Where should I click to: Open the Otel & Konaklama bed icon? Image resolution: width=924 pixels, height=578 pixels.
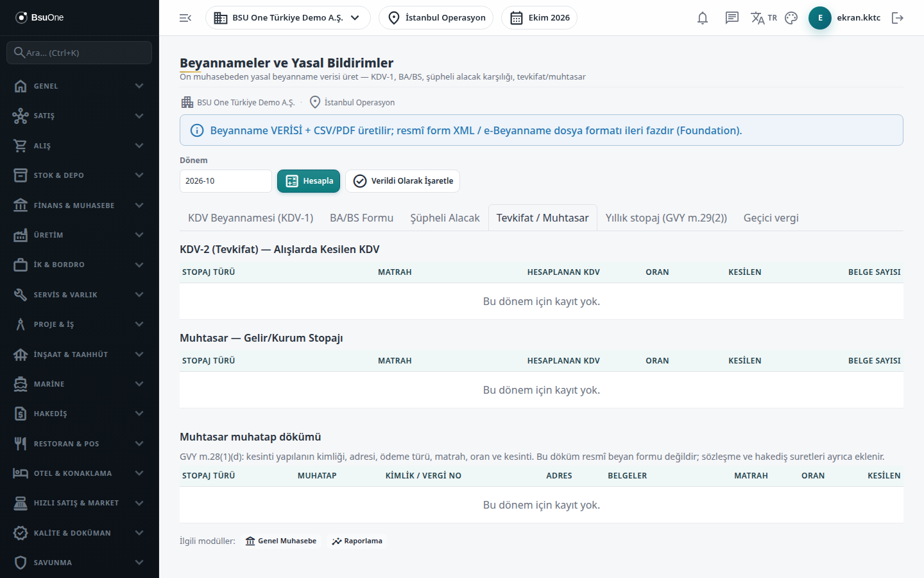coord(21,473)
